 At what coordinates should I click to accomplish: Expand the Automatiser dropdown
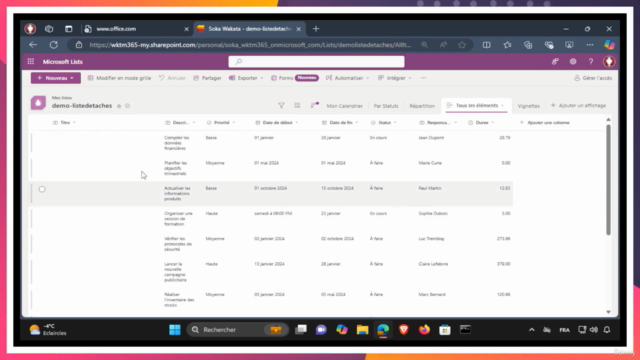(x=367, y=78)
